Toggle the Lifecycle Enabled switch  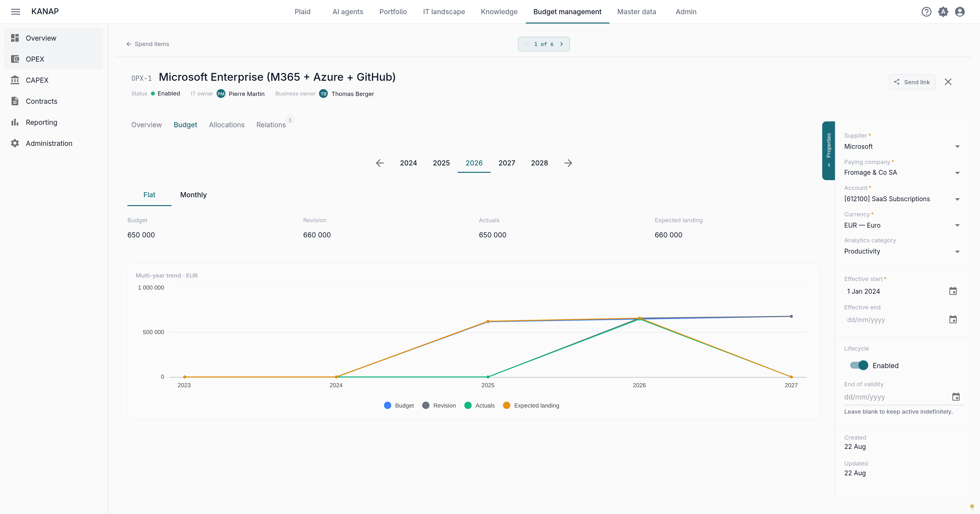pyautogui.click(x=859, y=365)
